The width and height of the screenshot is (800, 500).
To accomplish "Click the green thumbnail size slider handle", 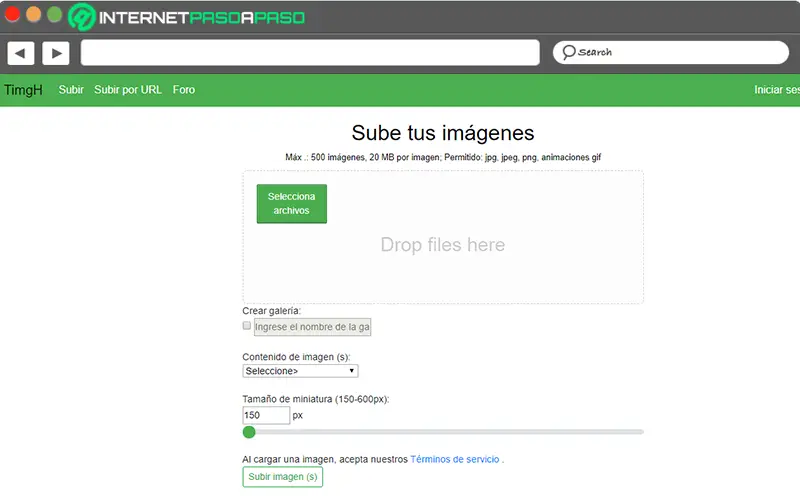I will coord(249,432).
